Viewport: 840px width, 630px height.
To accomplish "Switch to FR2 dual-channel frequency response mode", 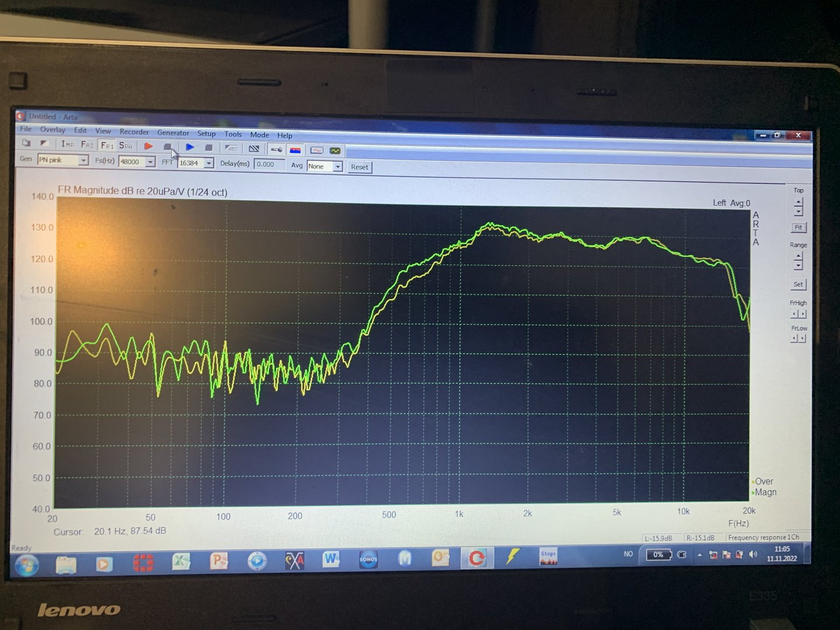I will (x=87, y=144).
